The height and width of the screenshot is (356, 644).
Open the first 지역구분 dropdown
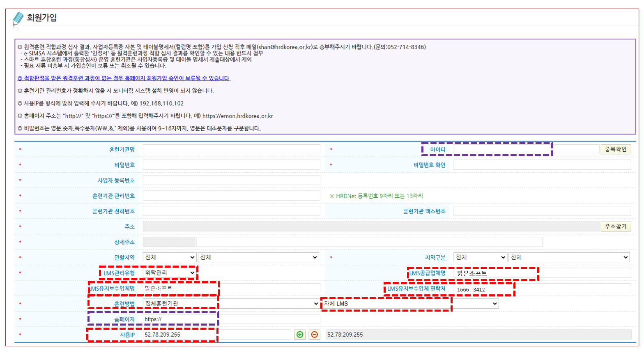[x=480, y=257]
